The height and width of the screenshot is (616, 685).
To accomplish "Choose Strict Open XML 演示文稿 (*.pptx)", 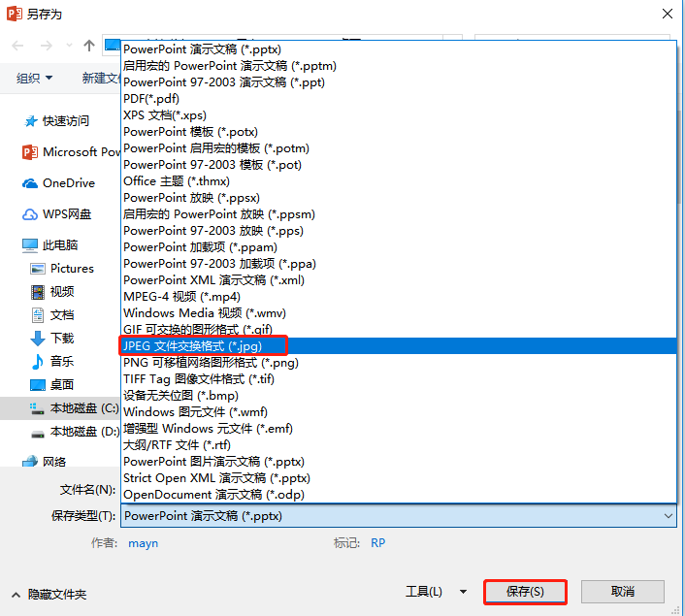I will (399, 478).
